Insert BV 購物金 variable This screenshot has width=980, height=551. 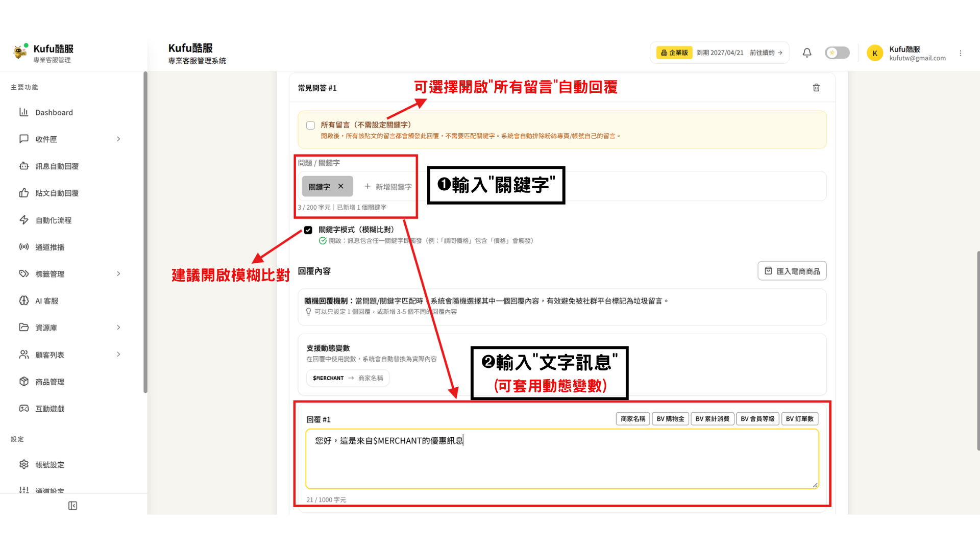(x=670, y=419)
